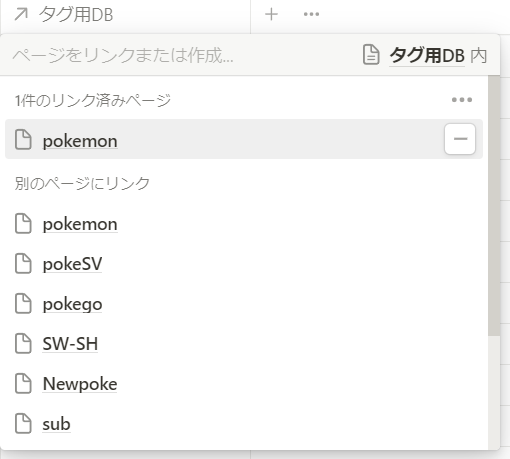This screenshot has width=510, height=459.
Task: Remove linked pokemon page with minus button
Action: tap(460, 139)
